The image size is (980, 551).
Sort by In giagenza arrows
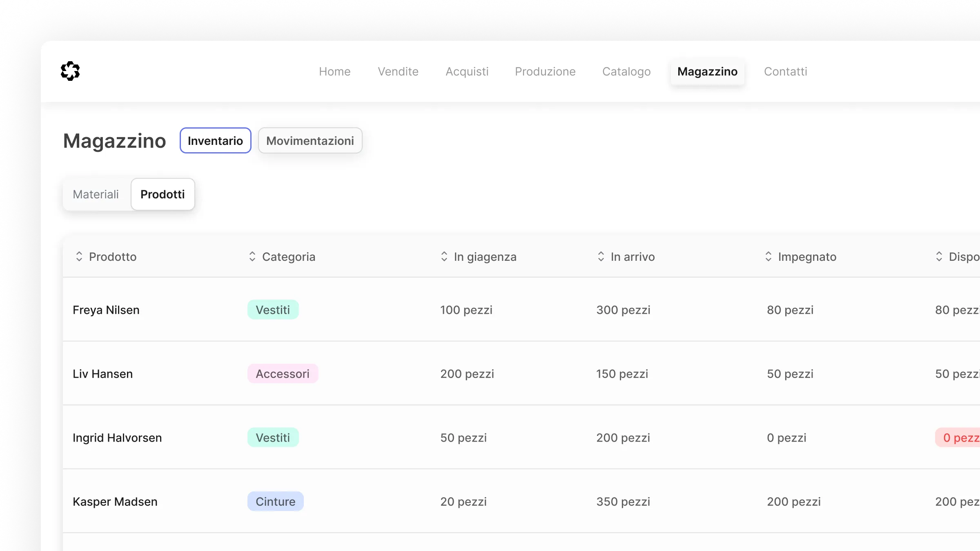click(444, 256)
